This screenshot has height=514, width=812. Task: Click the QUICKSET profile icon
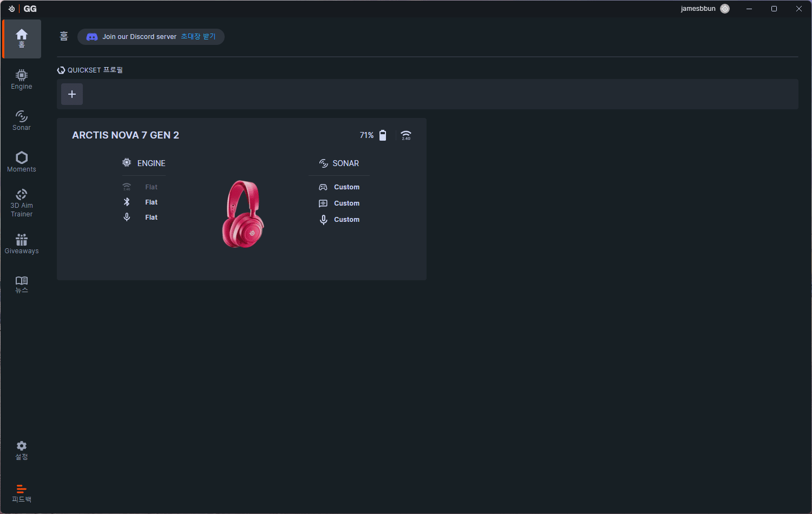point(61,70)
